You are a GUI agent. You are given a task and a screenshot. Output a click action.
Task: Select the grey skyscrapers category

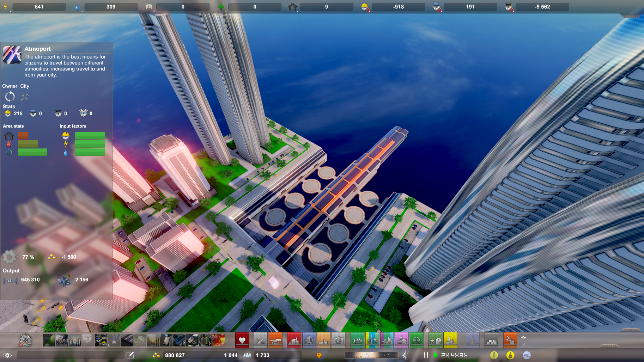click(339, 340)
